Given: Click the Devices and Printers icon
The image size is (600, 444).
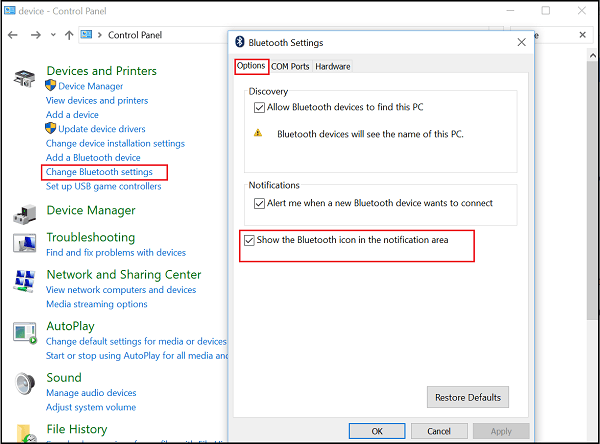Looking at the screenshot, I should click(24, 78).
